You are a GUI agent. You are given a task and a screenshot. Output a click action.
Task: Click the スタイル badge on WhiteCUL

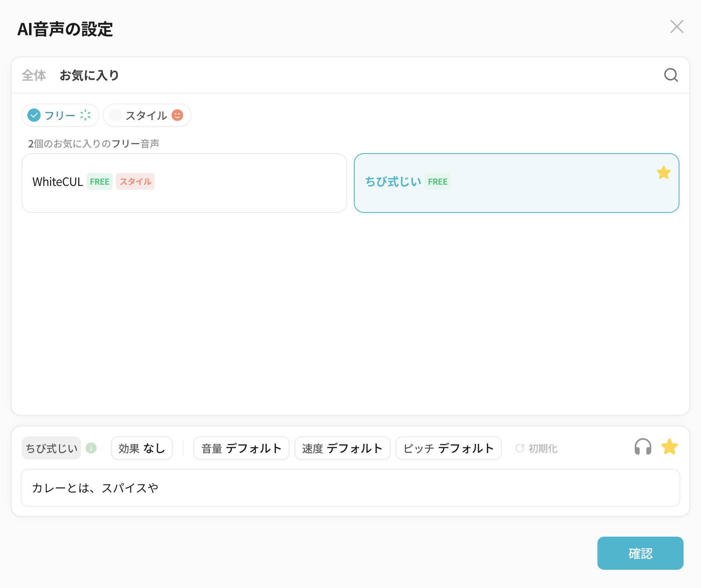(135, 181)
